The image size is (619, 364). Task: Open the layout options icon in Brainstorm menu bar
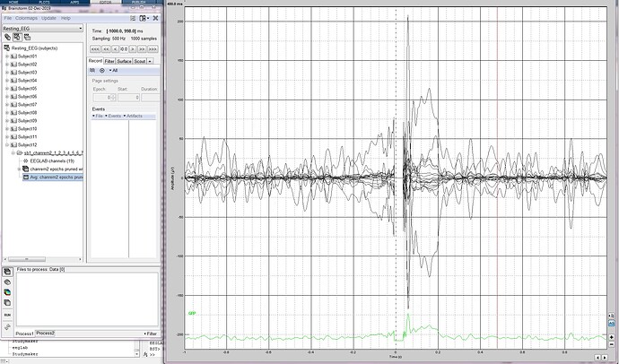click(x=133, y=18)
